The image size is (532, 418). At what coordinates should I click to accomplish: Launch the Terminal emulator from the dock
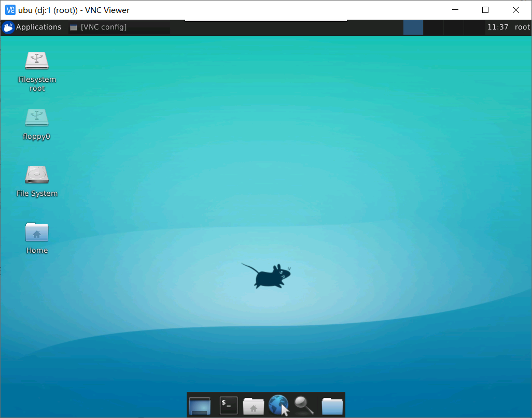(x=228, y=405)
